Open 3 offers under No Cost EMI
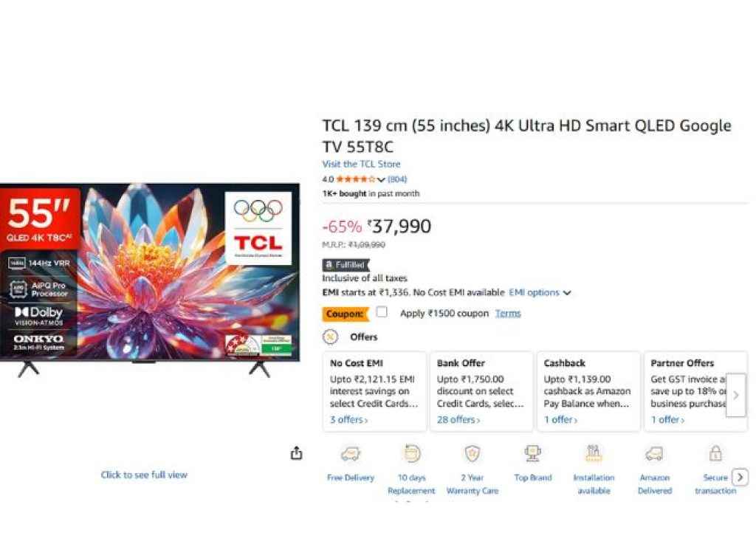756x558 pixels. point(348,419)
